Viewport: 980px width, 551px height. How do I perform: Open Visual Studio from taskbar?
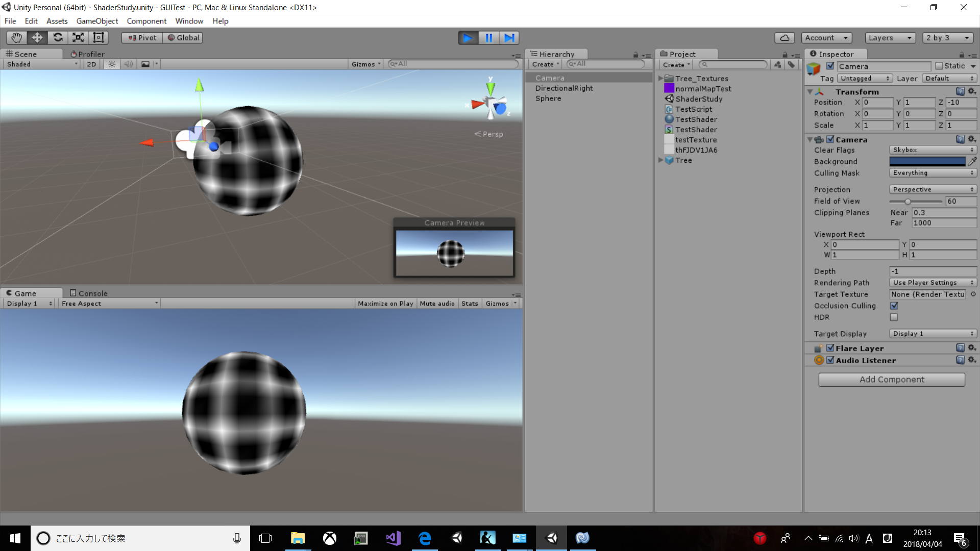(x=393, y=538)
